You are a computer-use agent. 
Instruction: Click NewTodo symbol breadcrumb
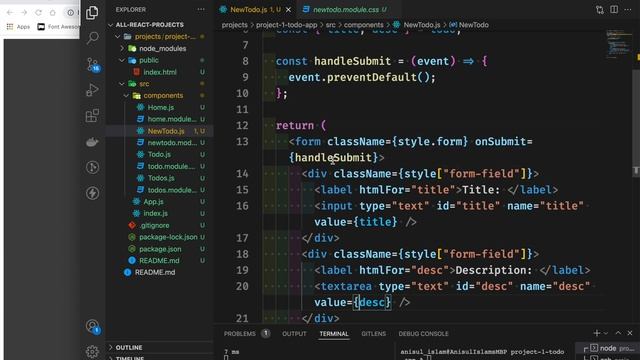(469, 25)
